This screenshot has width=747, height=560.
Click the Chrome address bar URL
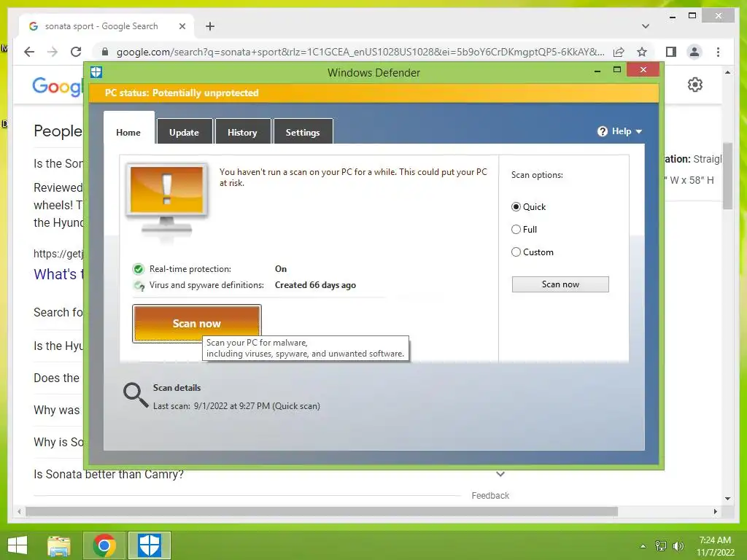coord(360,52)
